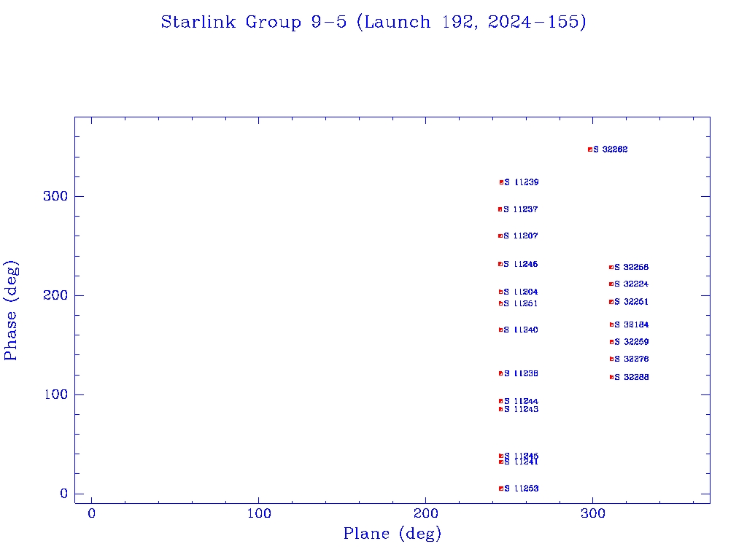This screenshot has width=747, height=560.
Task: Select the S 32184 satellite label
Action: pyautogui.click(x=631, y=324)
